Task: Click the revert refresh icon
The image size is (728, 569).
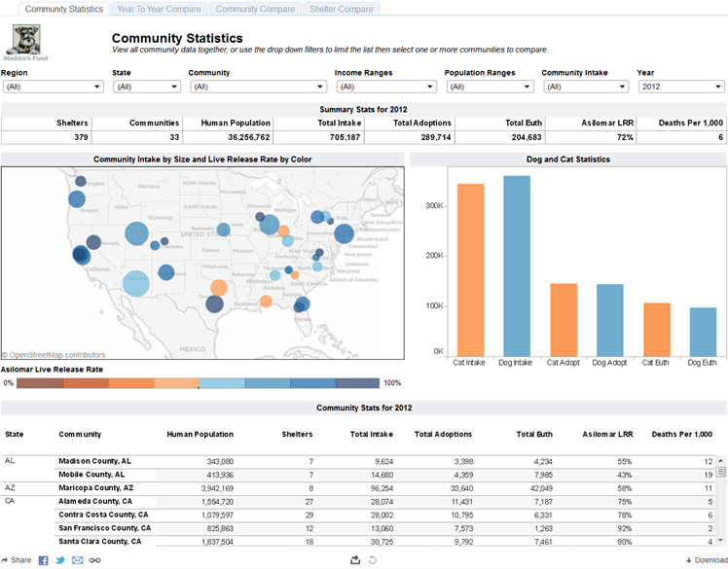Action: pyautogui.click(x=372, y=559)
